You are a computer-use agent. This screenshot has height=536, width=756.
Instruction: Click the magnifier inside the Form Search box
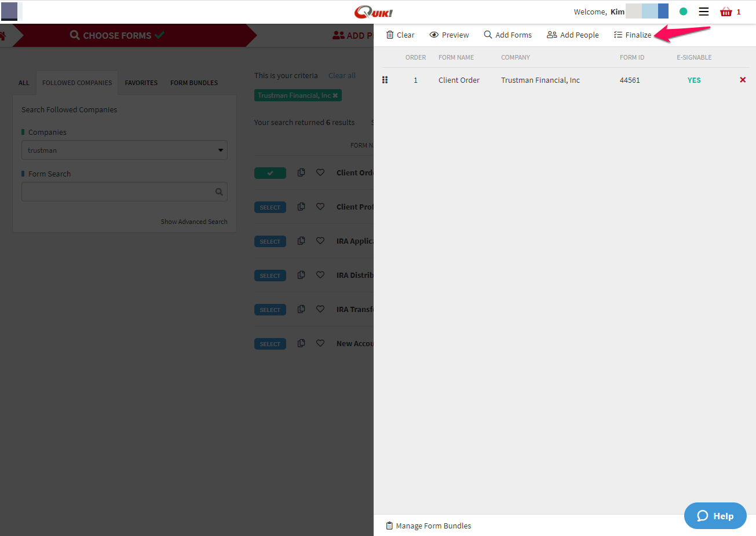[x=219, y=192]
